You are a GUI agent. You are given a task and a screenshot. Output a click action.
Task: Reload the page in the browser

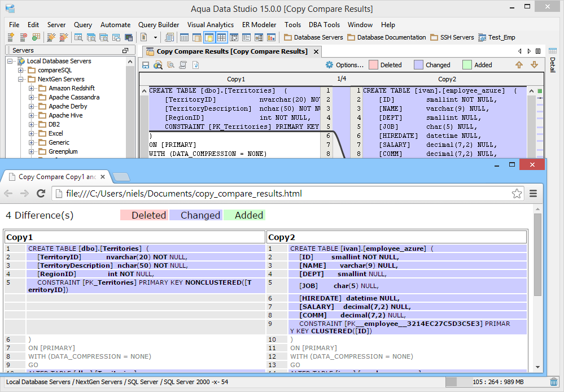(41, 194)
